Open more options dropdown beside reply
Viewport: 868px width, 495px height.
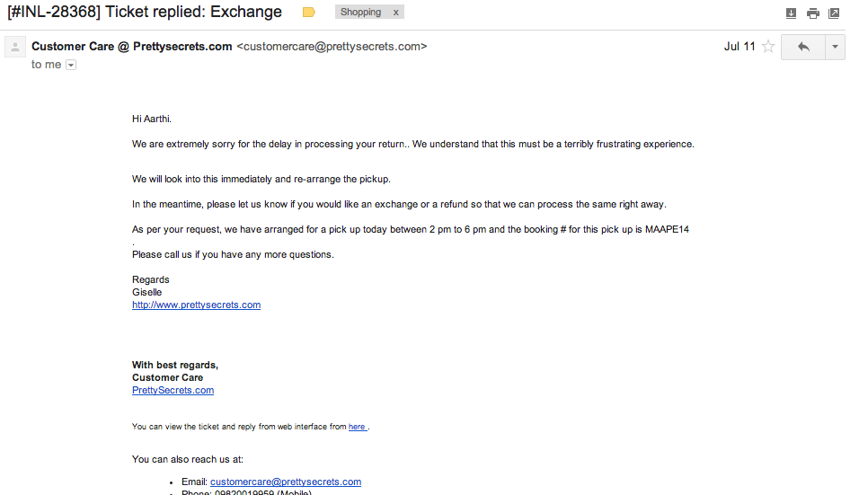(x=835, y=47)
